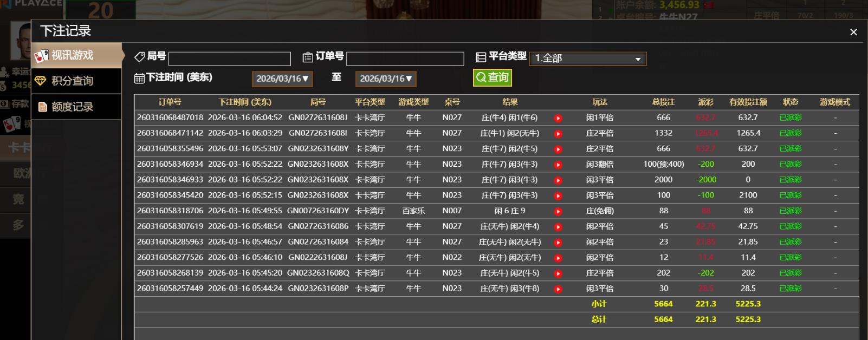Open the 平台类型 dropdown showing 1.全部

pyautogui.click(x=587, y=58)
